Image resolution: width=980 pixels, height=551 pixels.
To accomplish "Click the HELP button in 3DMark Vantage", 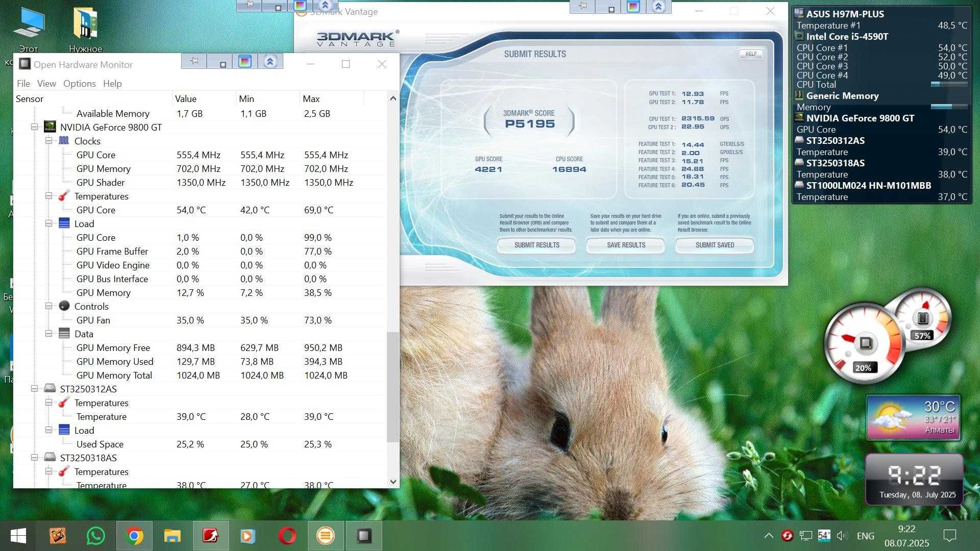I will pyautogui.click(x=751, y=54).
